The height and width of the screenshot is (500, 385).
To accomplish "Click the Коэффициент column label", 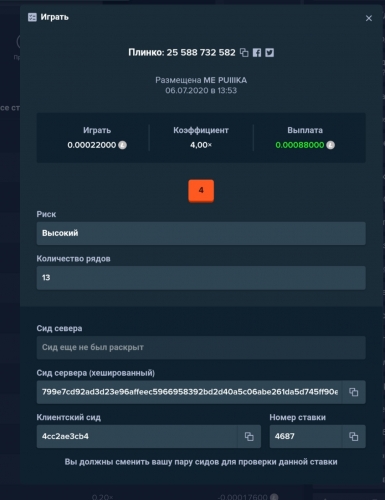I will click(x=201, y=130).
